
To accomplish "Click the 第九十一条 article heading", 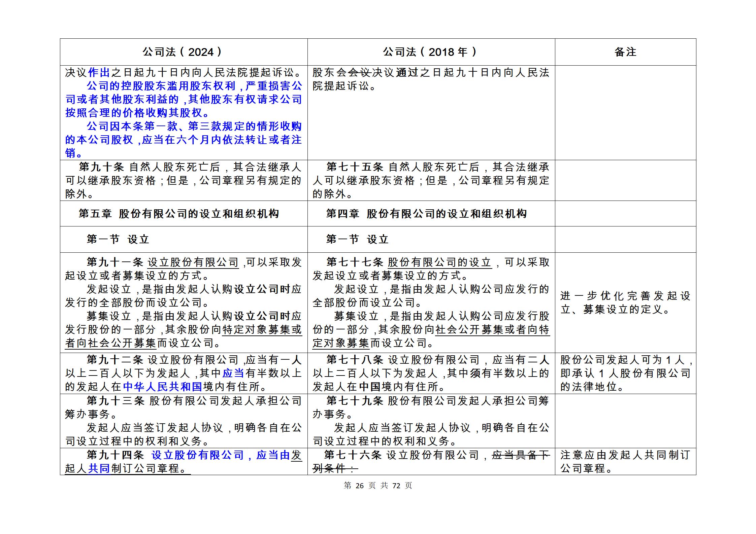I will 115,262.
